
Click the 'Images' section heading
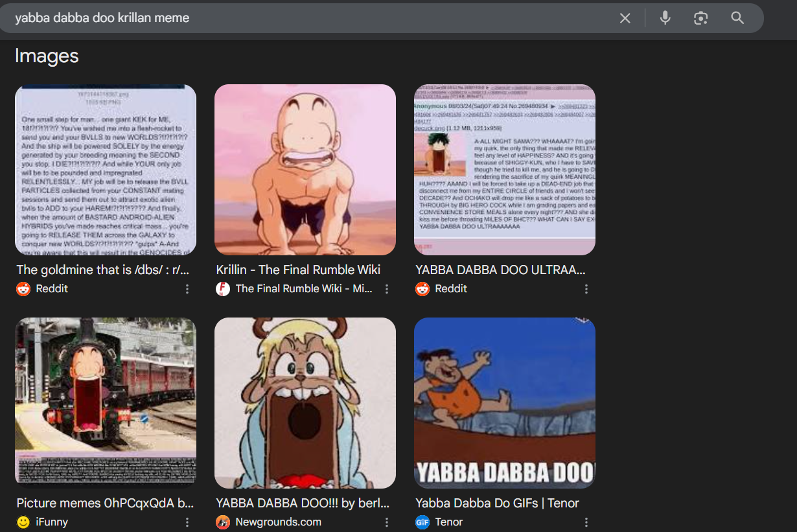47,56
